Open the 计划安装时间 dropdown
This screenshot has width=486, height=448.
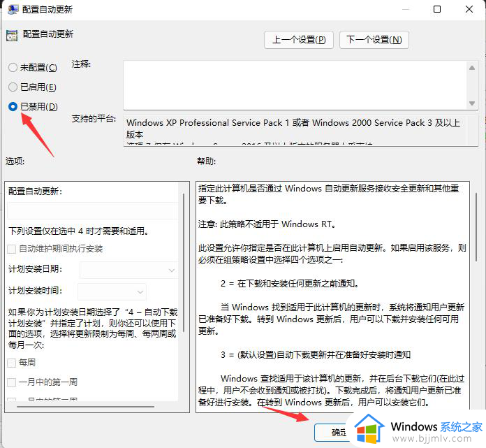(112, 291)
